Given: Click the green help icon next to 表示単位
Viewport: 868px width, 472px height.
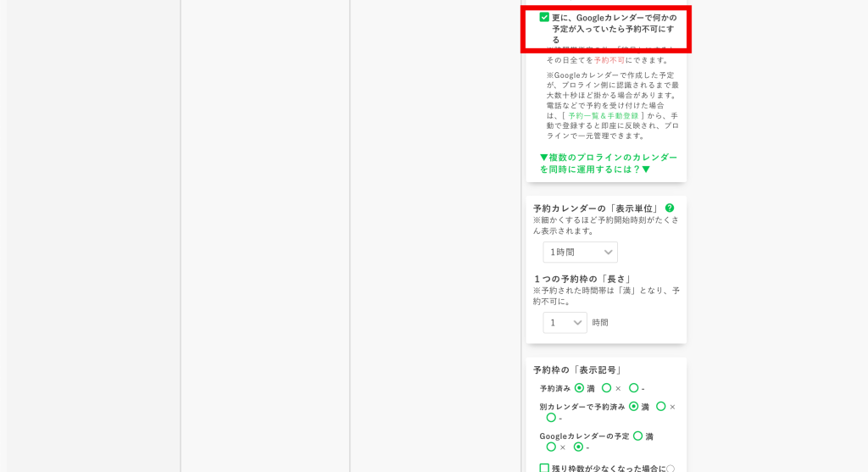Looking at the screenshot, I should point(670,208).
